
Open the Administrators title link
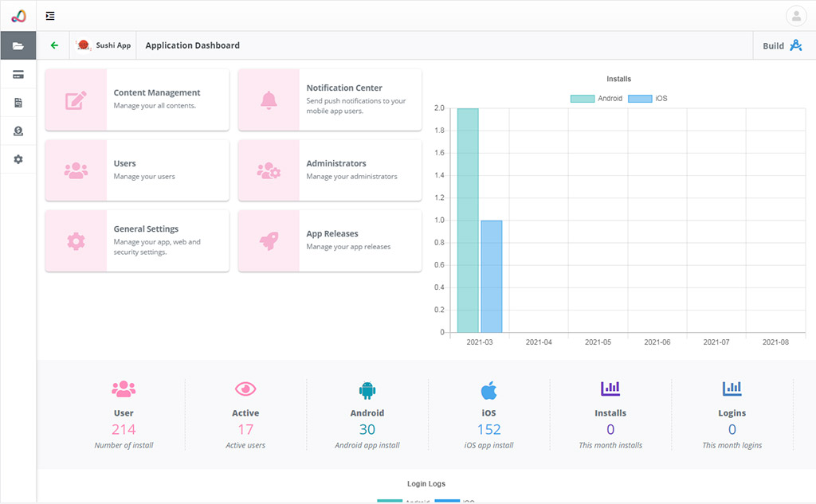(336, 163)
